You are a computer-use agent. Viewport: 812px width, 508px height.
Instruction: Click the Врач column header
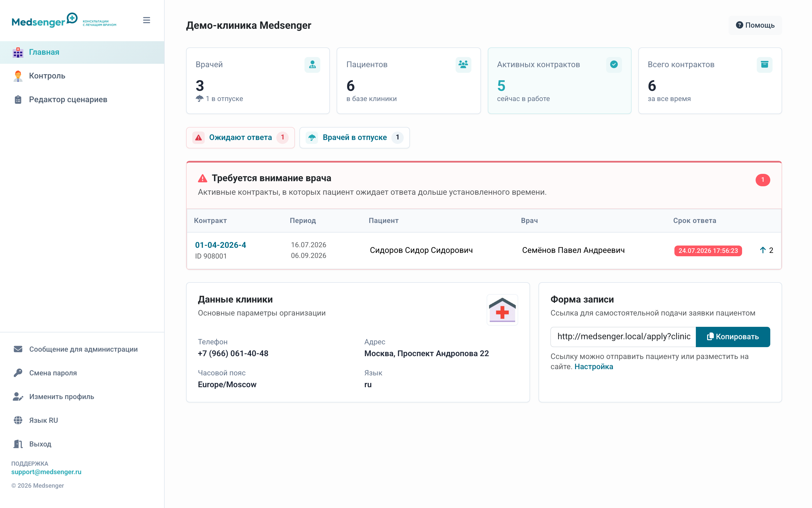[x=529, y=221]
